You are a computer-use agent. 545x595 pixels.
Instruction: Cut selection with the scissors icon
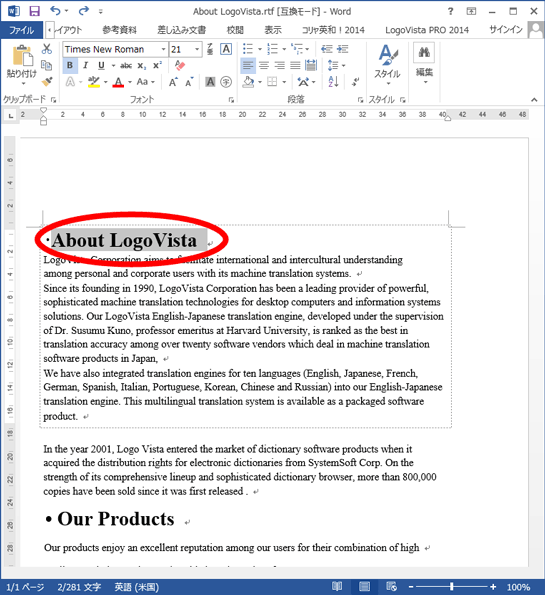[x=47, y=49]
